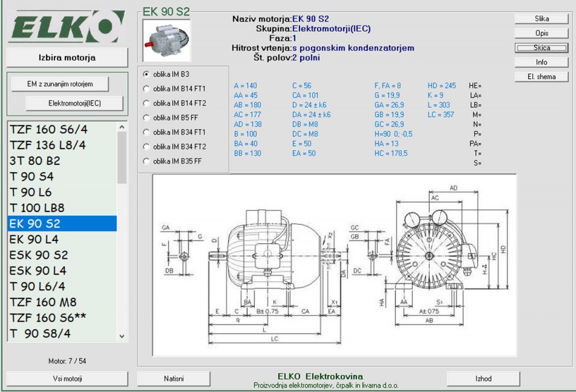Select motor TZF 160 M8

(62, 302)
